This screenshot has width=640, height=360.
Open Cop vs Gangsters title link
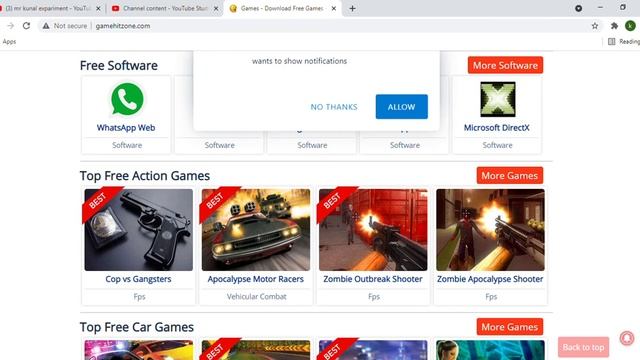138,279
